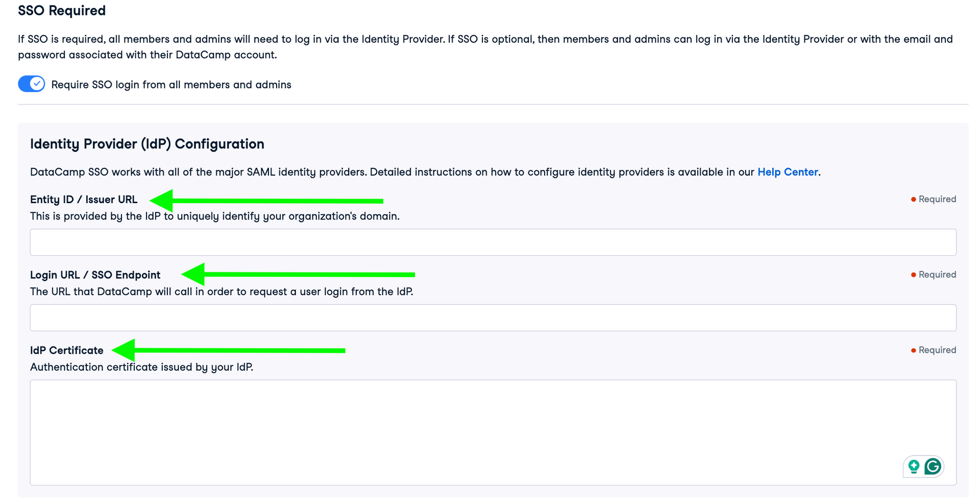Click the Required text beside IdP Certificate
This screenshot has width=980, height=504.
click(937, 350)
